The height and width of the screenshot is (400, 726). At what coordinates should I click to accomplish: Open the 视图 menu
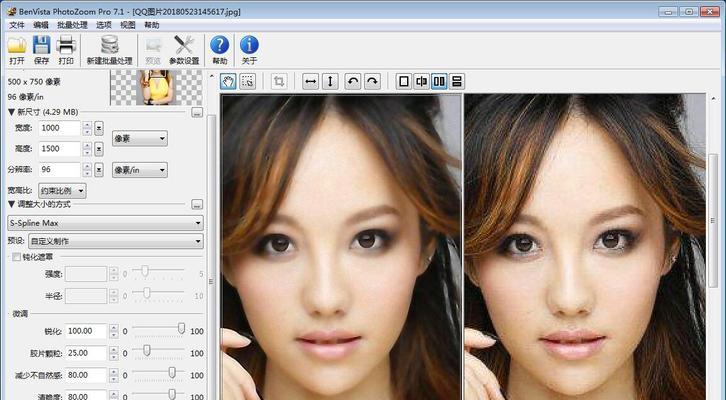128,25
